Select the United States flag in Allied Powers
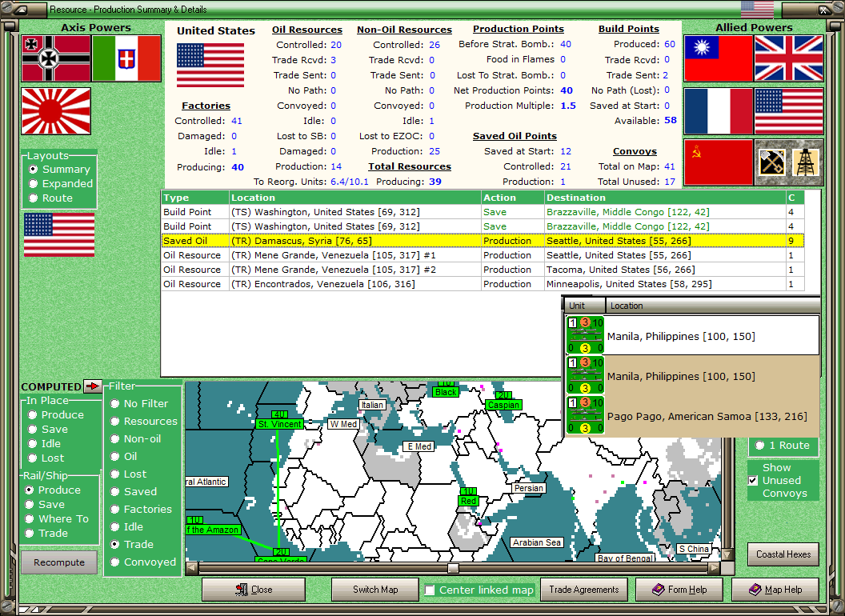The width and height of the screenshot is (845, 616). [789, 111]
